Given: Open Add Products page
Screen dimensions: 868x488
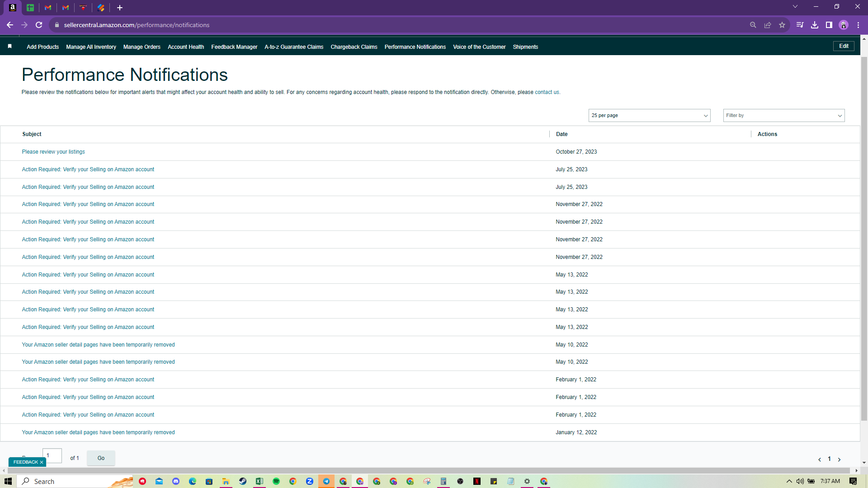Looking at the screenshot, I should point(42,47).
